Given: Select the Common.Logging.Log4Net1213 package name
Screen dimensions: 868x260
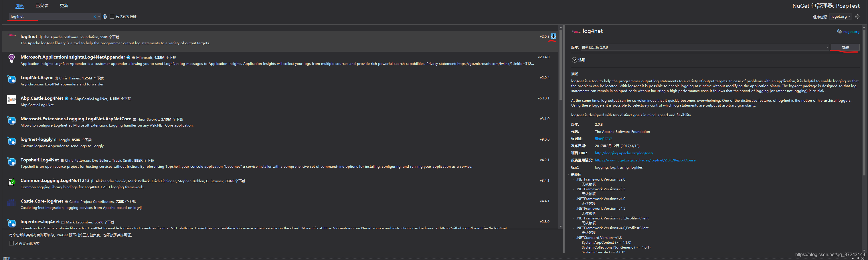Looking at the screenshot, I should 55,180.
